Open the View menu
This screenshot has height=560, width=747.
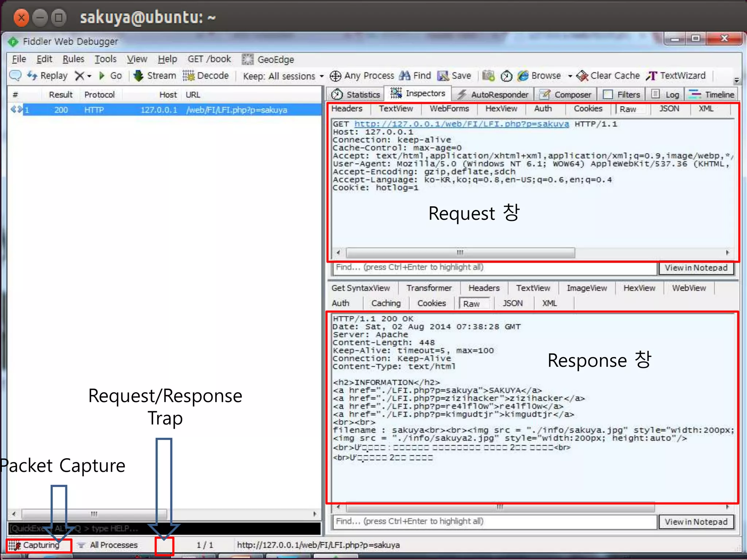pos(137,59)
